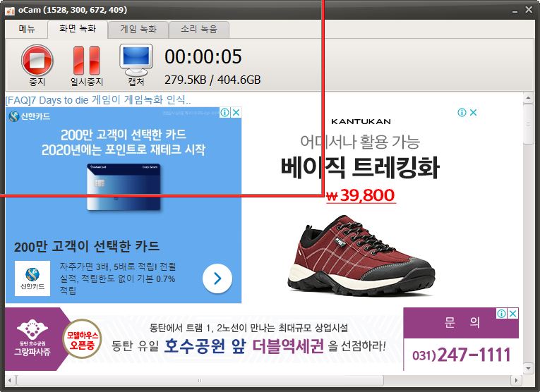Click the red trekking shoe image

tap(361, 255)
